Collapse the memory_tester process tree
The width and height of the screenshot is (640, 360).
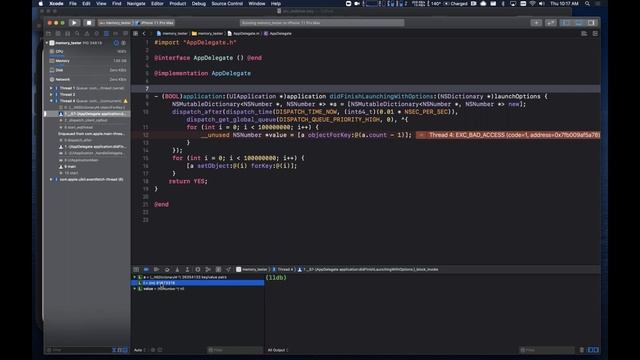47,43
